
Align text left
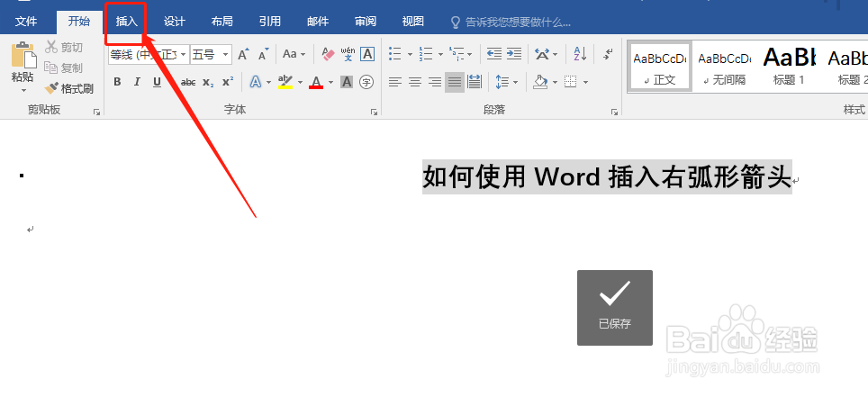[394, 82]
